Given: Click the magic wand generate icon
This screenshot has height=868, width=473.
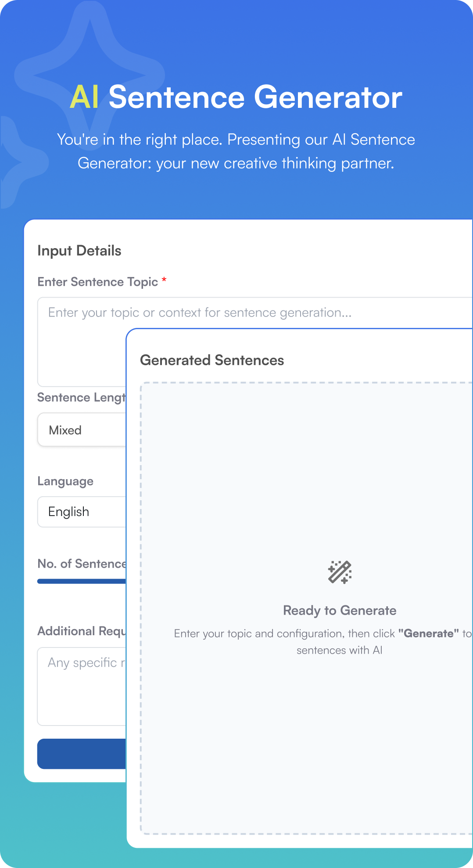Looking at the screenshot, I should pyautogui.click(x=340, y=571).
